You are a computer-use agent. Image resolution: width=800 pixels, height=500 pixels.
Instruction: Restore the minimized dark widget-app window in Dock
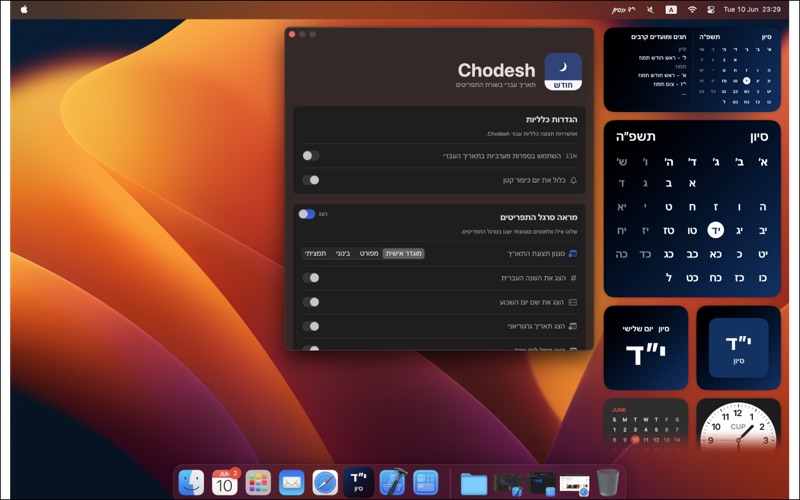(x=541, y=485)
